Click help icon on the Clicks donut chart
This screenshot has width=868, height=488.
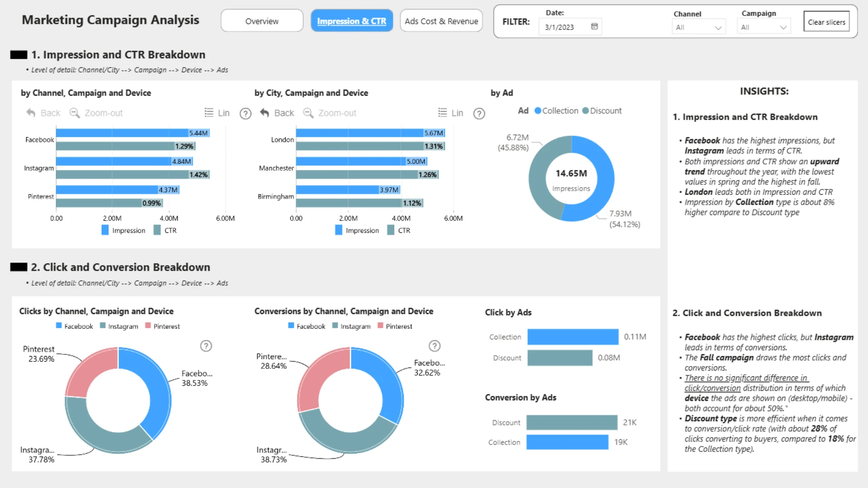pos(206,346)
